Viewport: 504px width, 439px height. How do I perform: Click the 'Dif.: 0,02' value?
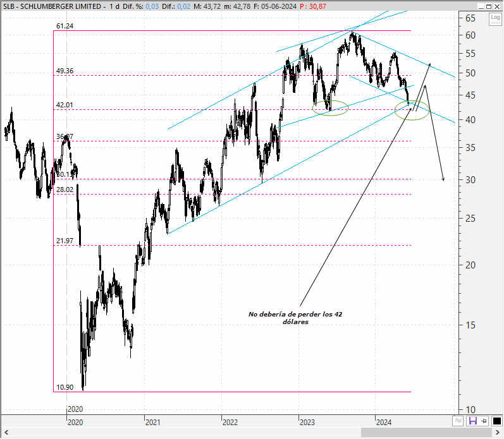pos(176,6)
